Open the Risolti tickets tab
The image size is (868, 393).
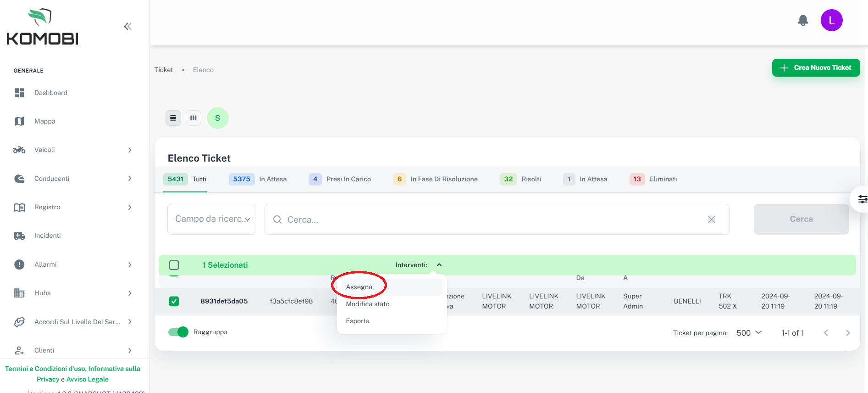(x=520, y=179)
